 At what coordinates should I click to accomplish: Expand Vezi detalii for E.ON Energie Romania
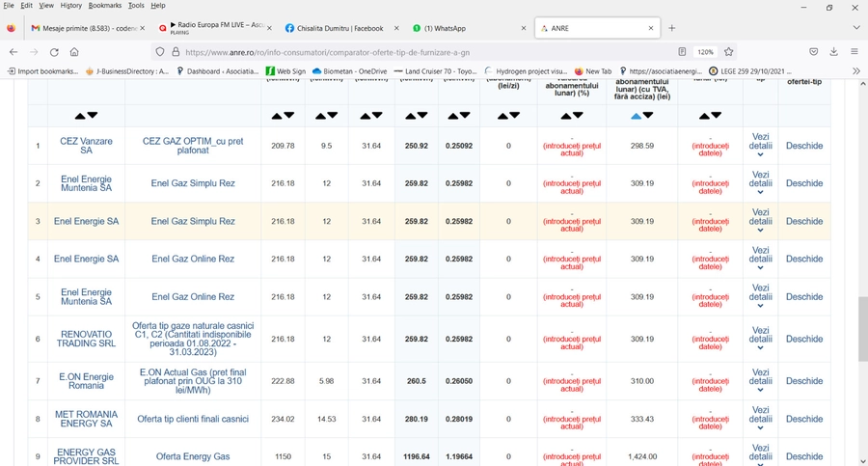(760, 380)
